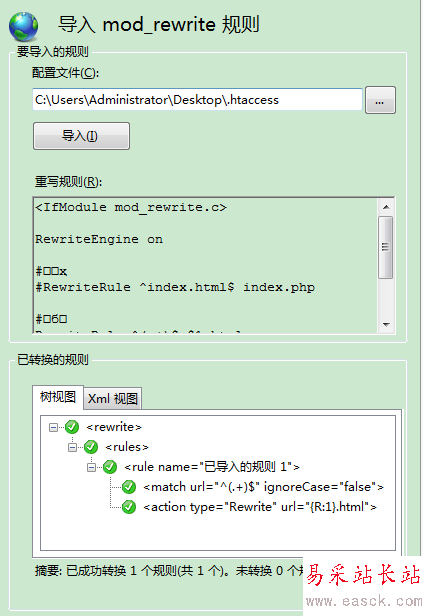Click green check icon beside rule name node

coord(110,467)
